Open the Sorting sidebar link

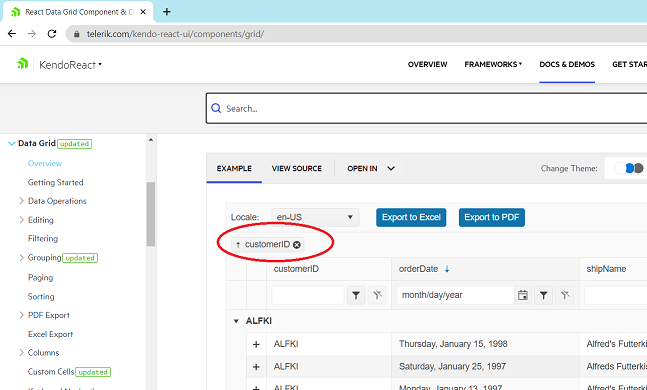(41, 296)
